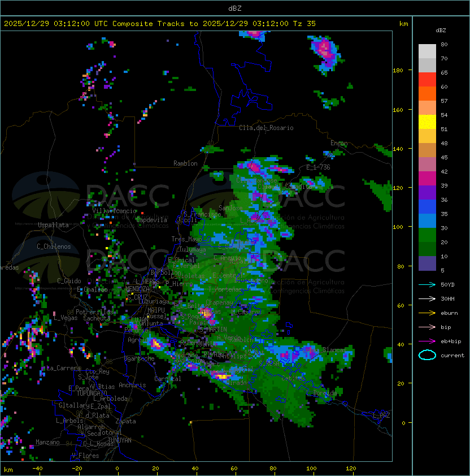Click the 'C_Guido' map label
Image resolution: width=470 pixels, height=476 pixels.
tap(69, 281)
